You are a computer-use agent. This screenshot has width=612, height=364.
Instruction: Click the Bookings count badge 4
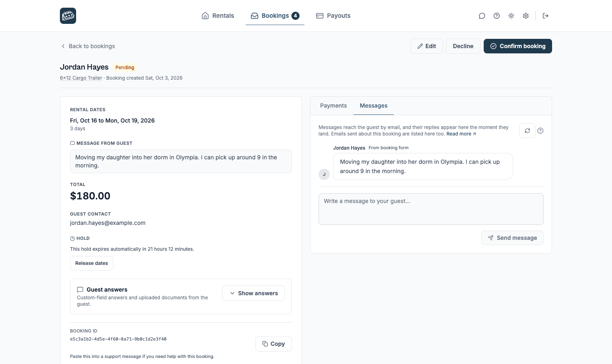[295, 16]
